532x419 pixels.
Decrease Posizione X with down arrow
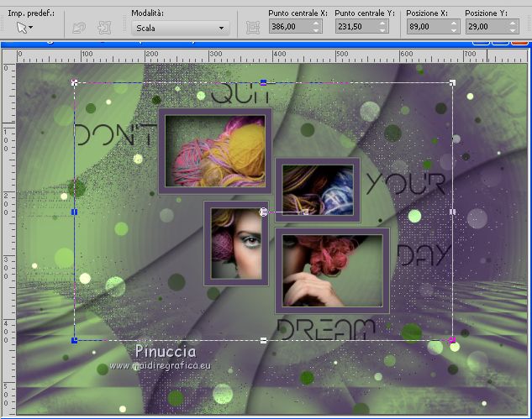[455, 30]
